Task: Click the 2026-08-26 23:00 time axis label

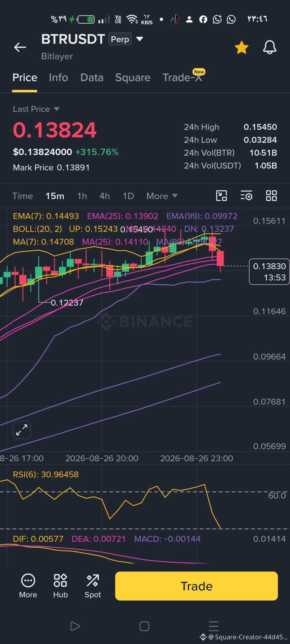Action: click(x=197, y=458)
